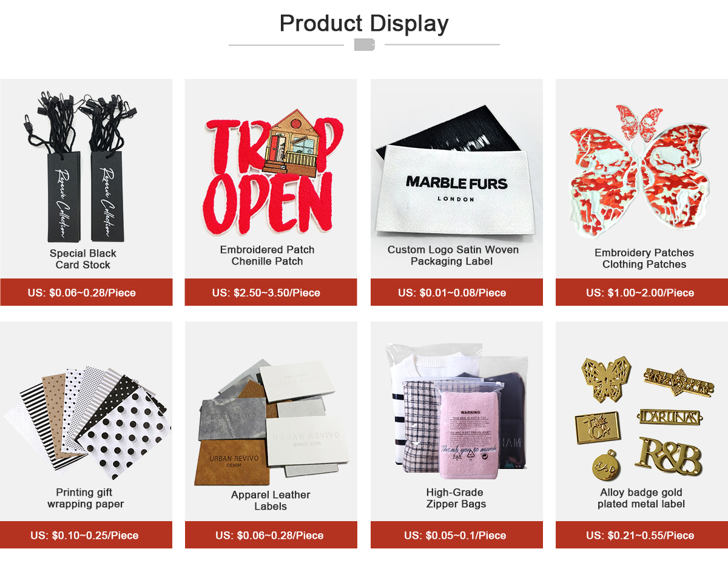Click the $0.06~0.28/Piece bar under Card Stock
This screenshot has height=563, width=728.
pos(86,292)
